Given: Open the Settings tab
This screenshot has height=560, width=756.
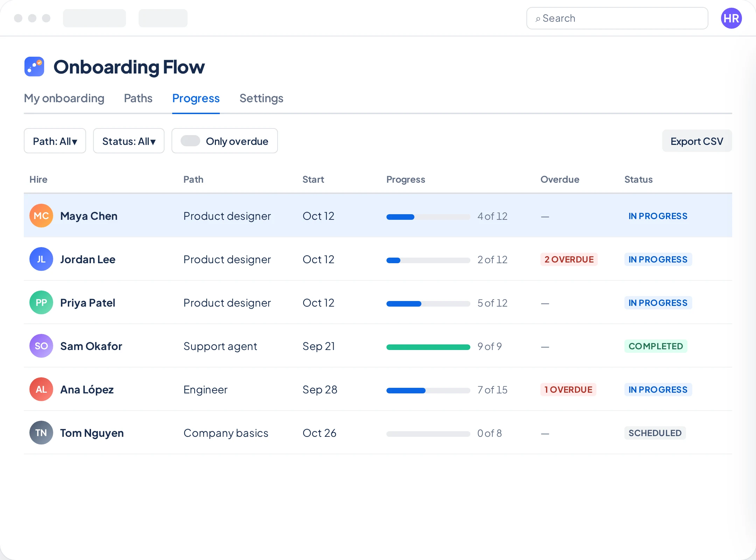Looking at the screenshot, I should coord(261,98).
